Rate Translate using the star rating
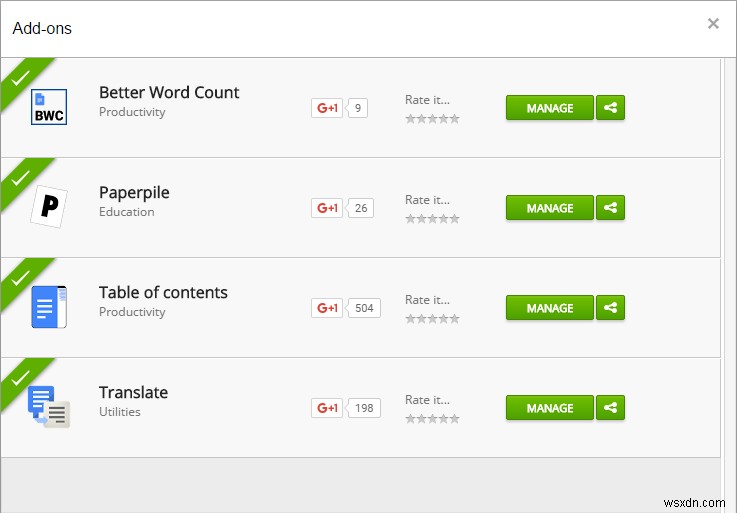The image size is (737, 513). pyautogui.click(x=432, y=419)
